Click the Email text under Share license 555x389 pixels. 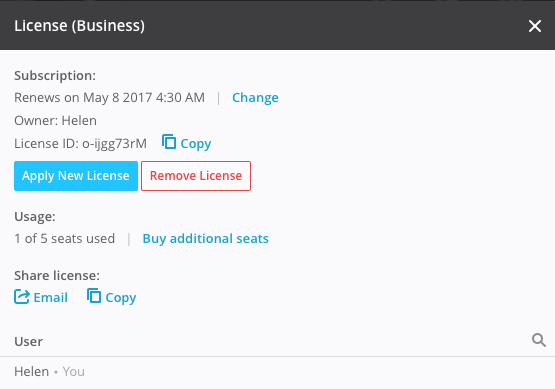tap(51, 297)
